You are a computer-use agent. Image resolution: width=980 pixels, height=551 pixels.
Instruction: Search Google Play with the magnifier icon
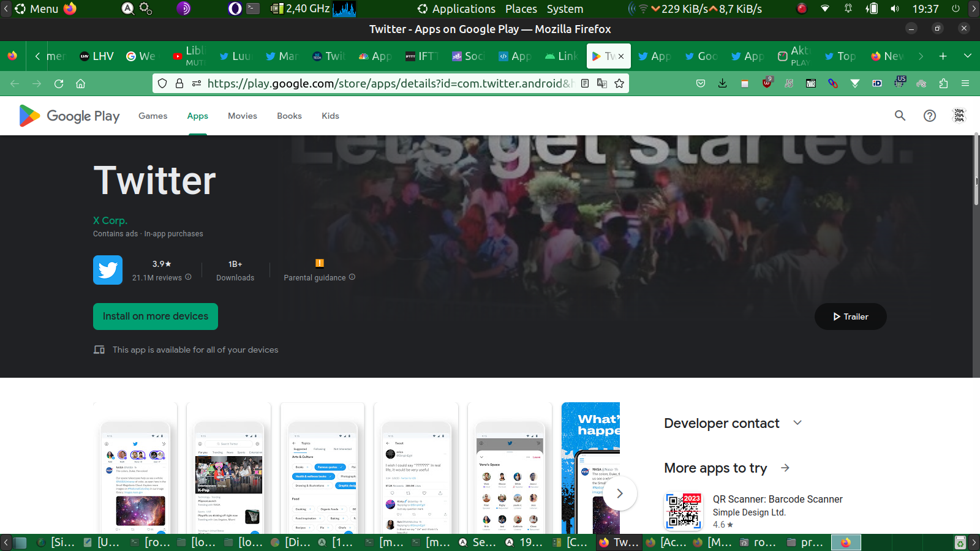click(900, 115)
